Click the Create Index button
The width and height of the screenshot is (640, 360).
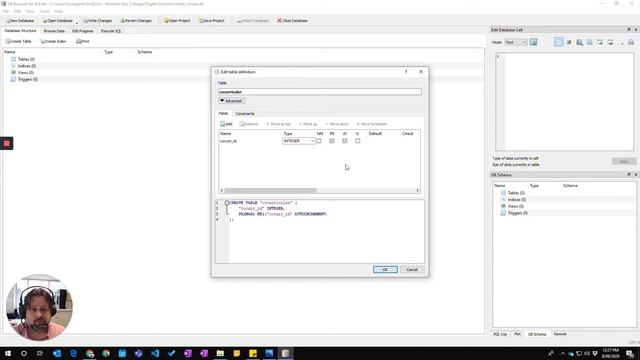click(53, 41)
